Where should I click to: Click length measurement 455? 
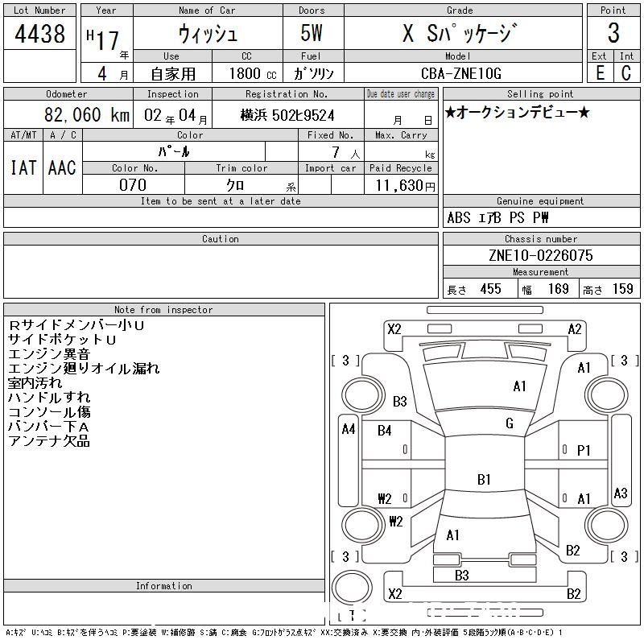coord(490,289)
